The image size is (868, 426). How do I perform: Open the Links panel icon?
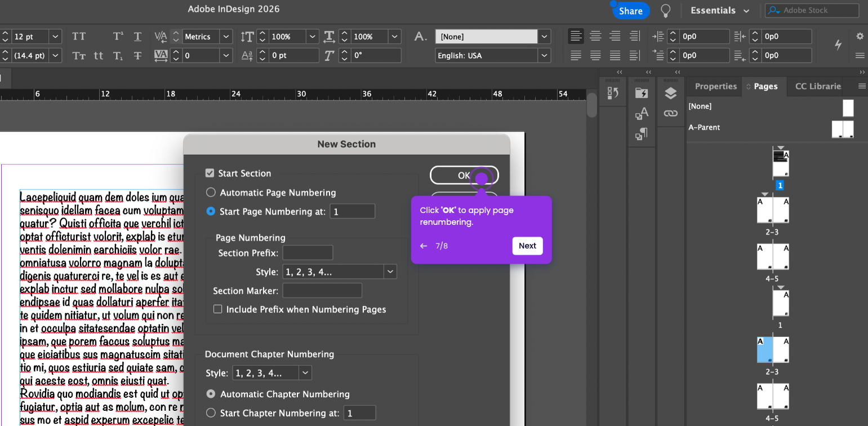point(670,113)
